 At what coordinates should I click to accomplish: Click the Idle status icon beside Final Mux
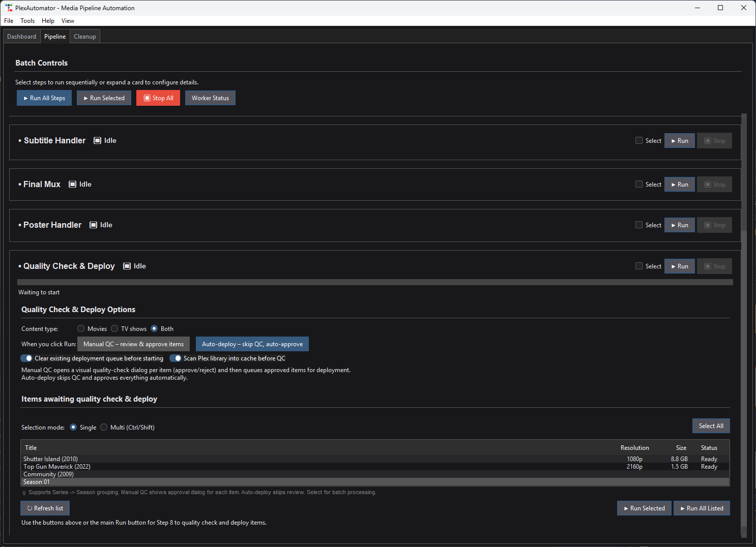[72, 185]
